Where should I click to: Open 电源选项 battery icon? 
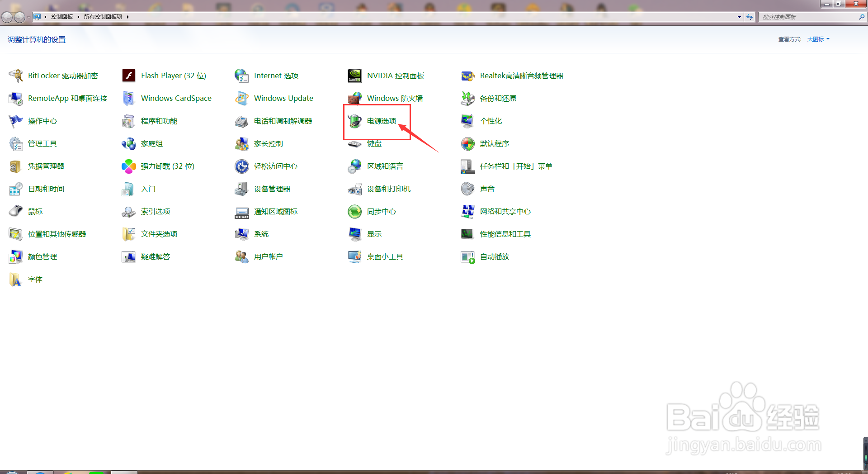click(x=355, y=121)
